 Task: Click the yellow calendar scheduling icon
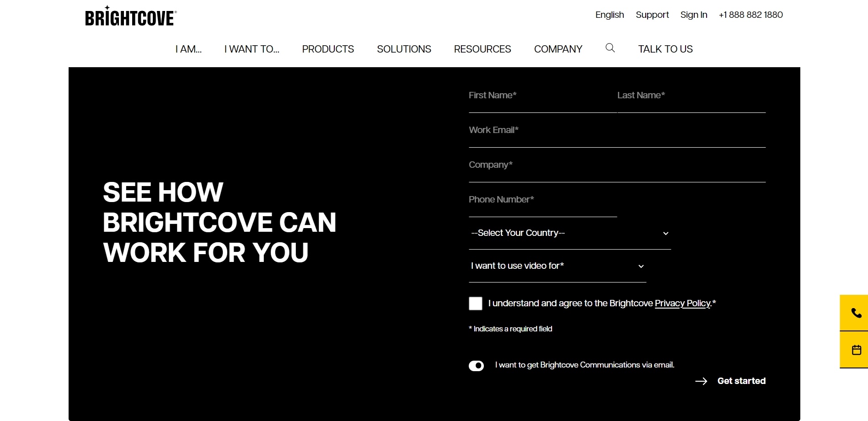856,350
